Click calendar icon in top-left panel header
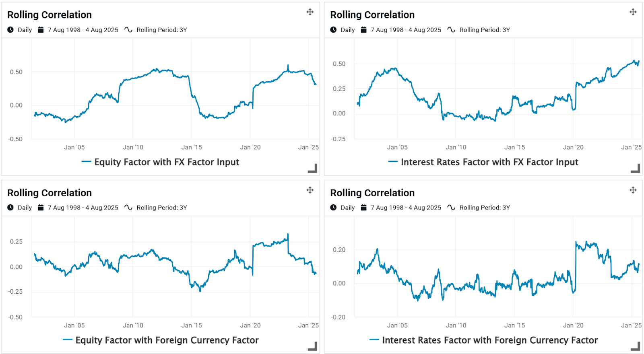The height and width of the screenshot is (354, 644). 41,30
